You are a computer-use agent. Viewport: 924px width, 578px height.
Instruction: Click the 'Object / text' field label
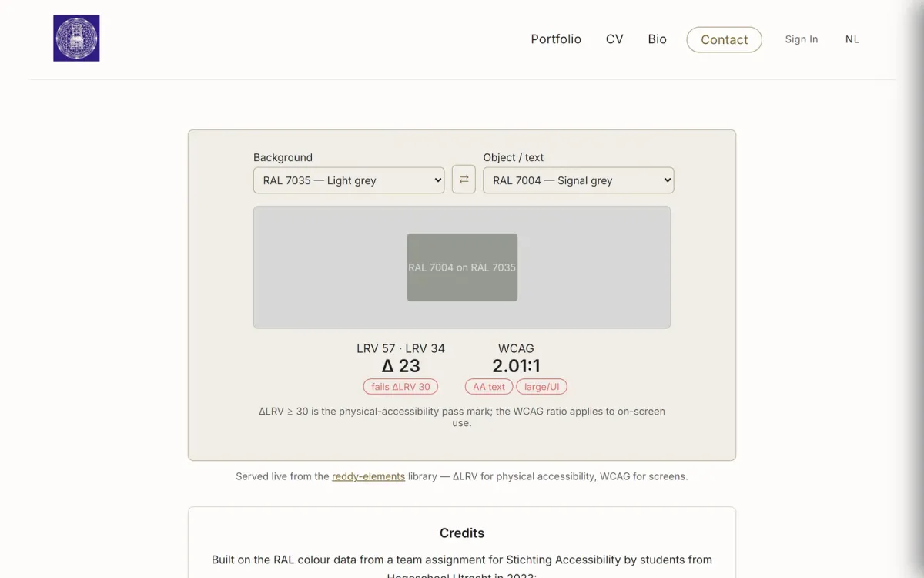pyautogui.click(x=514, y=157)
